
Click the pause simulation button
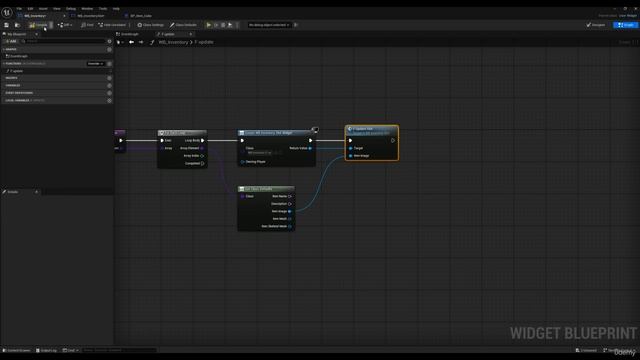216,25
